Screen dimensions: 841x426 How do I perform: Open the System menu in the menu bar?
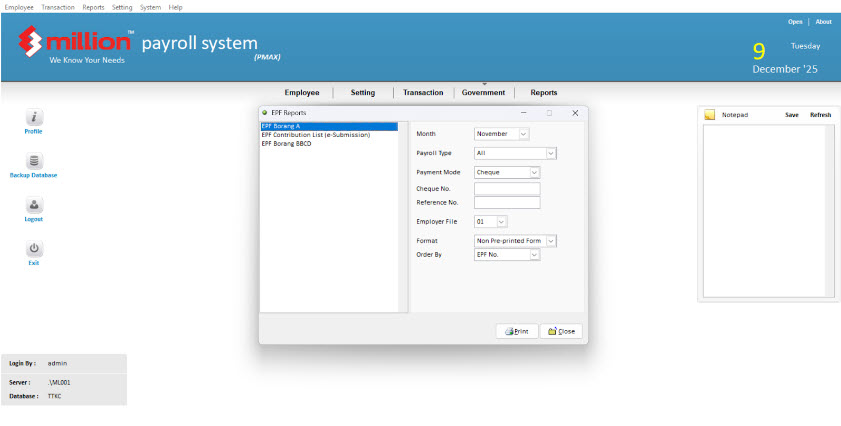coord(150,8)
